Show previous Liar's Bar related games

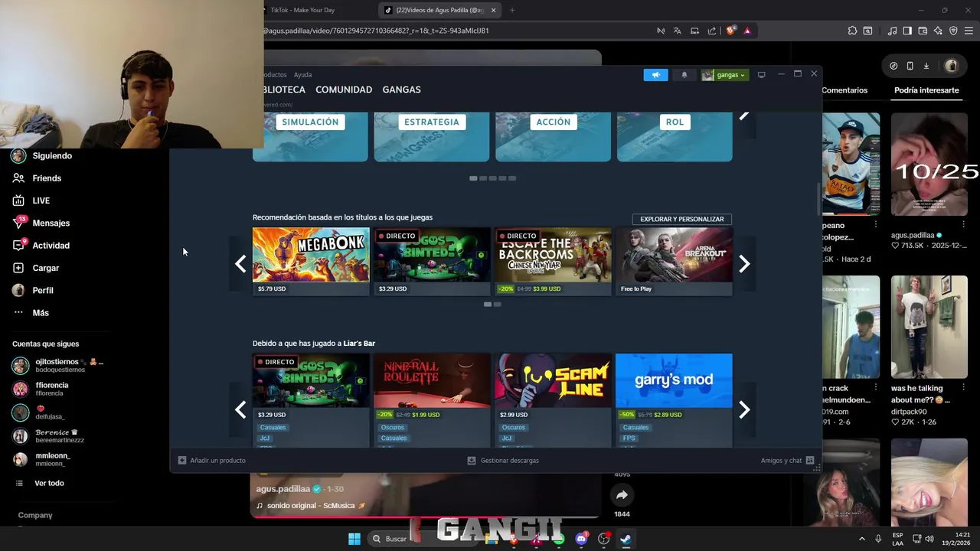240,409
